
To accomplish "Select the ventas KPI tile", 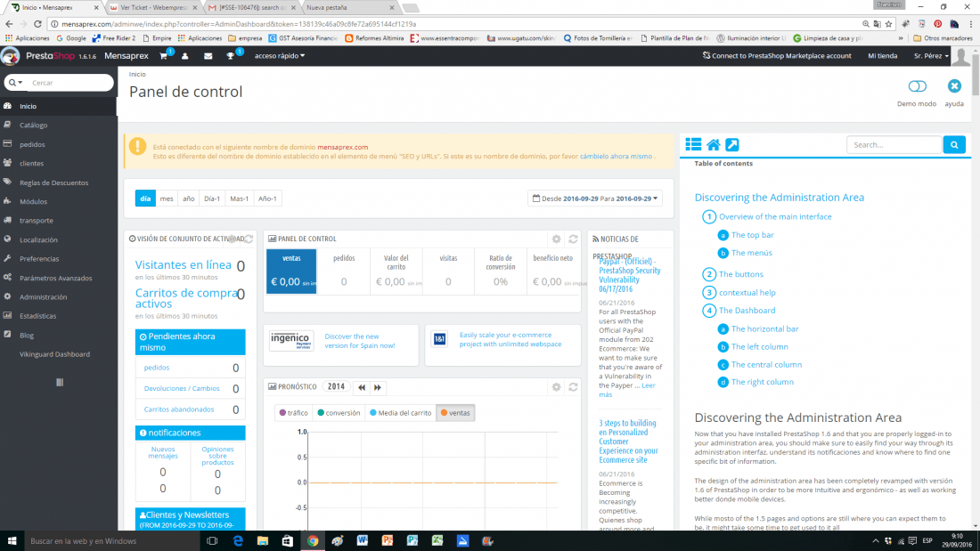I will pyautogui.click(x=291, y=271).
